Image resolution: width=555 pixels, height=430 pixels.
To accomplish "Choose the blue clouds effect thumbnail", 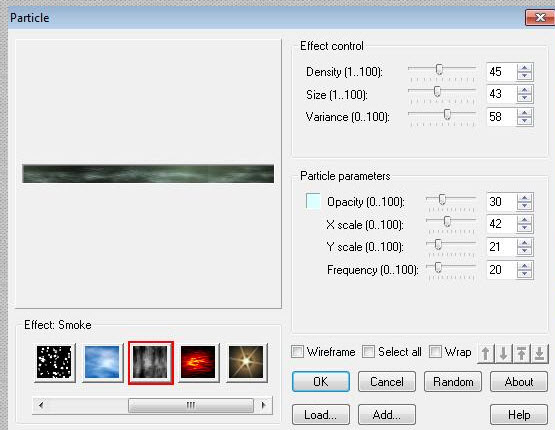I will [102, 362].
